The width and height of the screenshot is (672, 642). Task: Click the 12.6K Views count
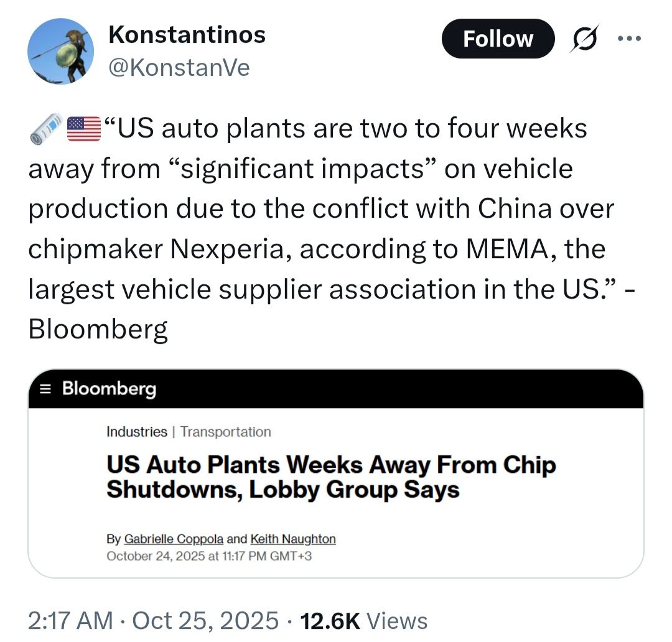click(x=364, y=620)
